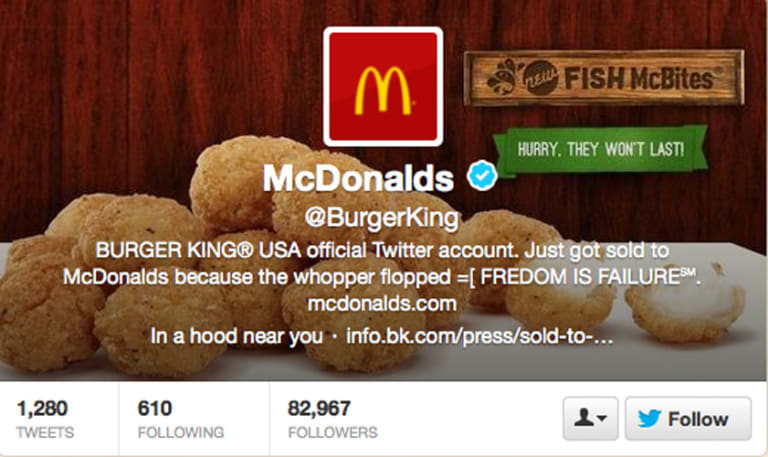Click the McDonalds profile display name
Viewport: 768px width, 457px height.
[359, 177]
